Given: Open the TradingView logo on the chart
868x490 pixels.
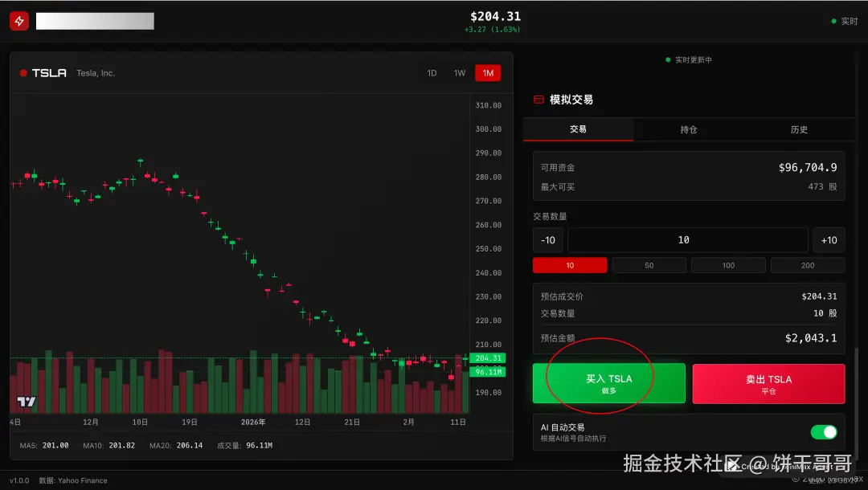Looking at the screenshot, I should click(26, 402).
